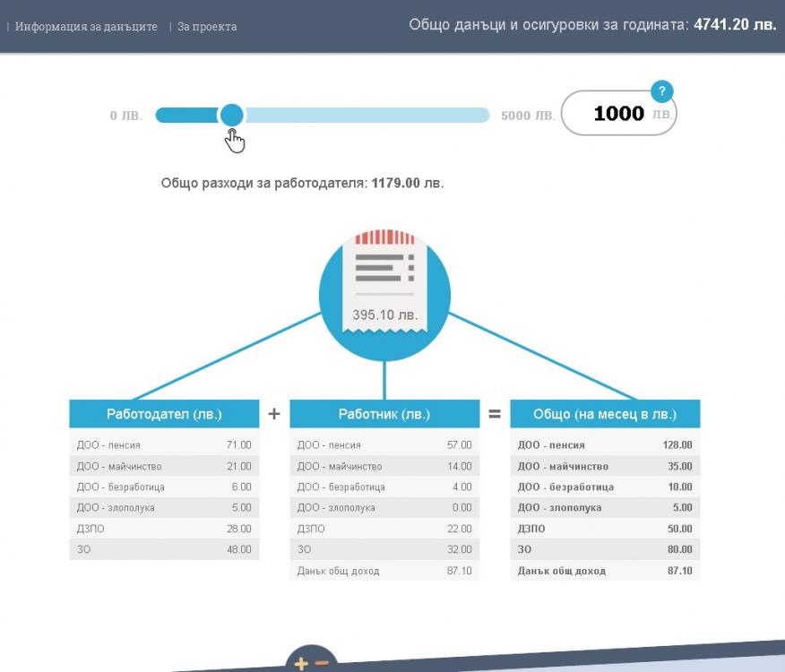Image resolution: width=785 pixels, height=672 pixels.
Task: Click the salary slider handle
Action: click(x=231, y=115)
